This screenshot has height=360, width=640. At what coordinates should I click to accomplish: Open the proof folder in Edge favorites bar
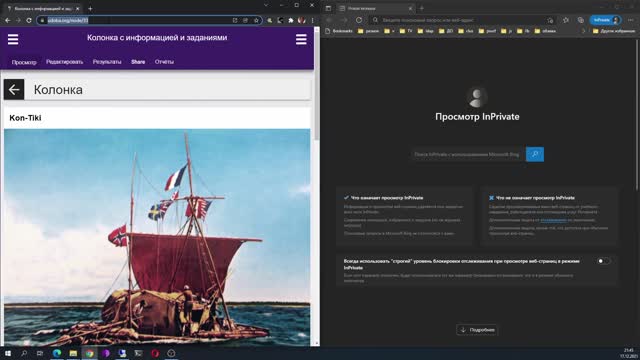click(x=487, y=31)
